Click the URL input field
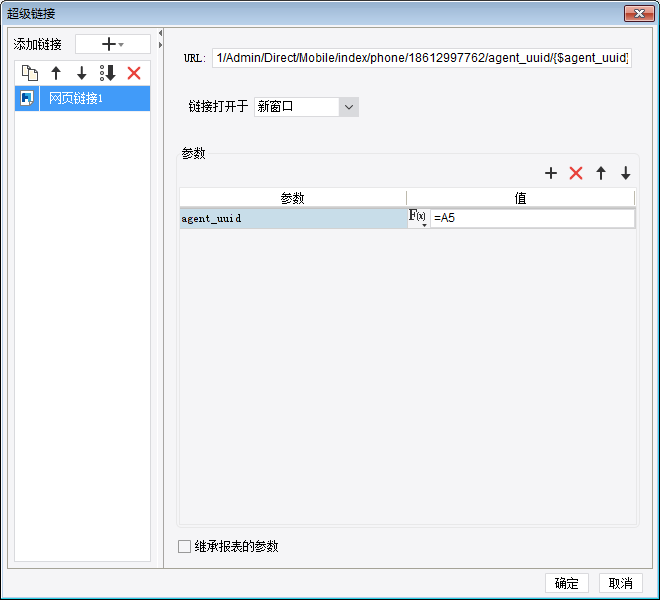660x600 pixels. 421,58
